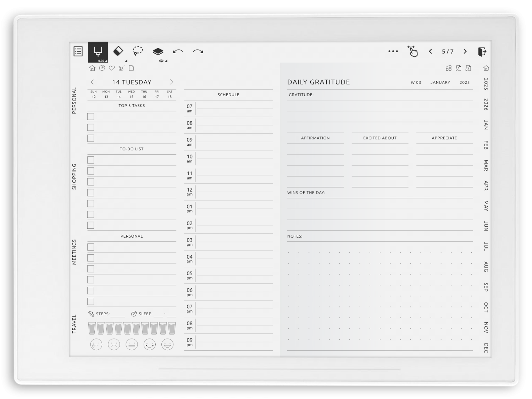The image size is (532, 399).
Task: Open the blank page notes icon
Action: point(131,68)
